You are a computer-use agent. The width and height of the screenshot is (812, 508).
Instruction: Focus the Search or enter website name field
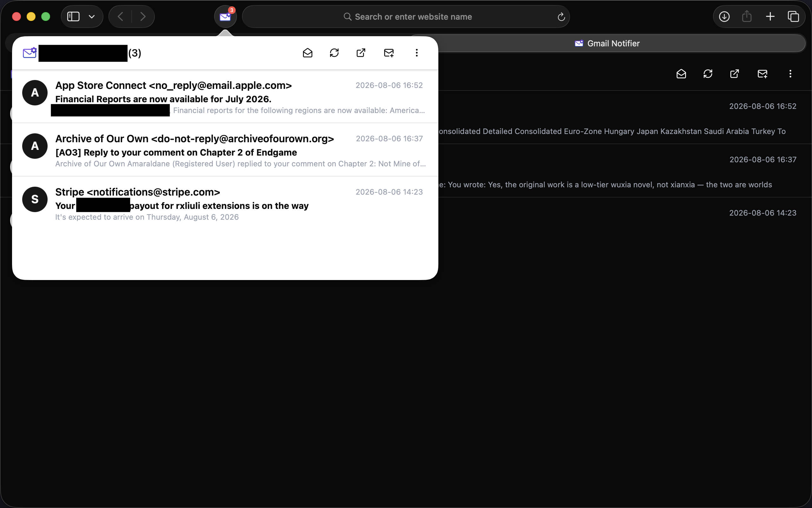click(406, 17)
